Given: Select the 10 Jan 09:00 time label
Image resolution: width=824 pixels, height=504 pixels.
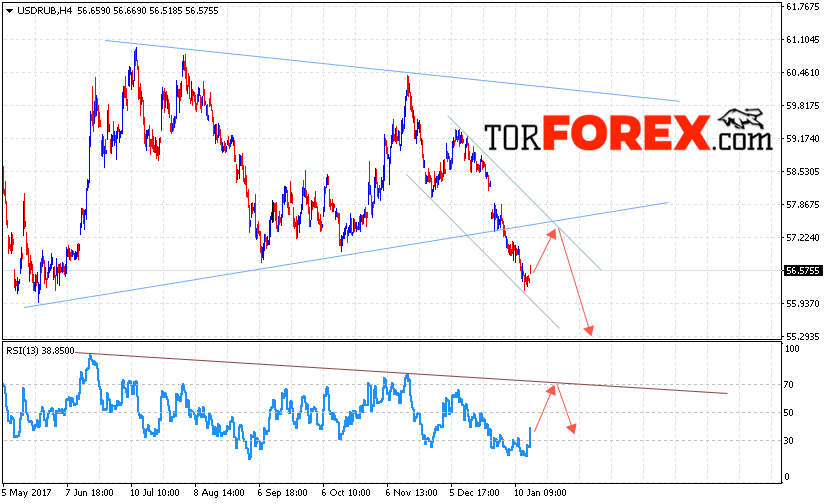Looking at the screenshot, I should click(x=540, y=493).
